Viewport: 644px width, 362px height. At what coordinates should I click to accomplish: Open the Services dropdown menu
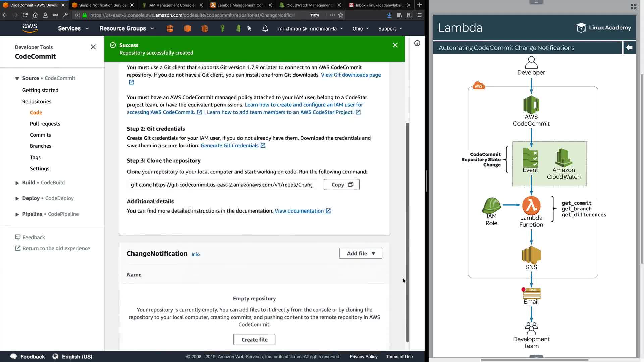coord(73,28)
